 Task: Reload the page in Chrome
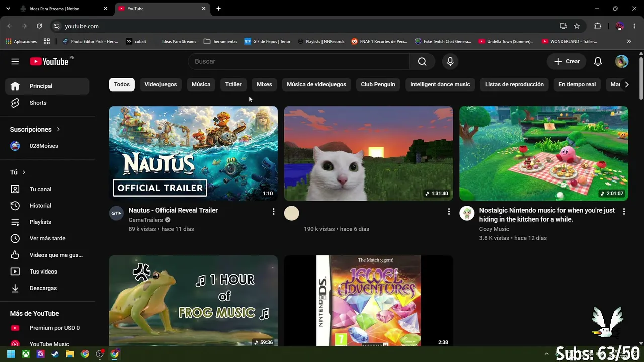(39, 26)
